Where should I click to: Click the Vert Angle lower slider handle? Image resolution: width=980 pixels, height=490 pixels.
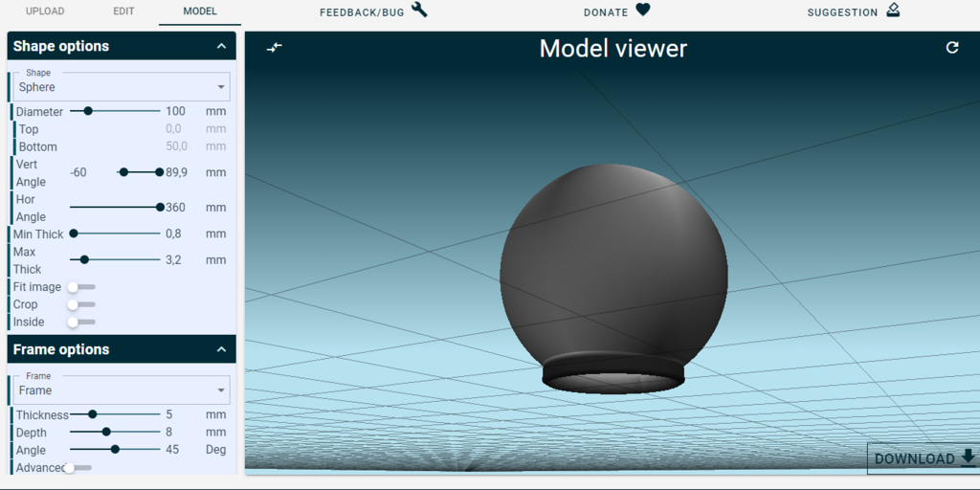(123, 172)
